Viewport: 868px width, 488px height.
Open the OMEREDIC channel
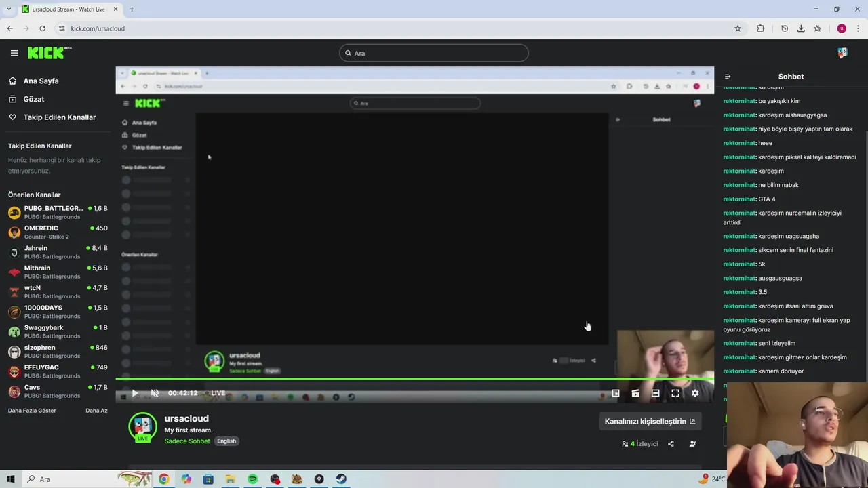[x=58, y=232]
